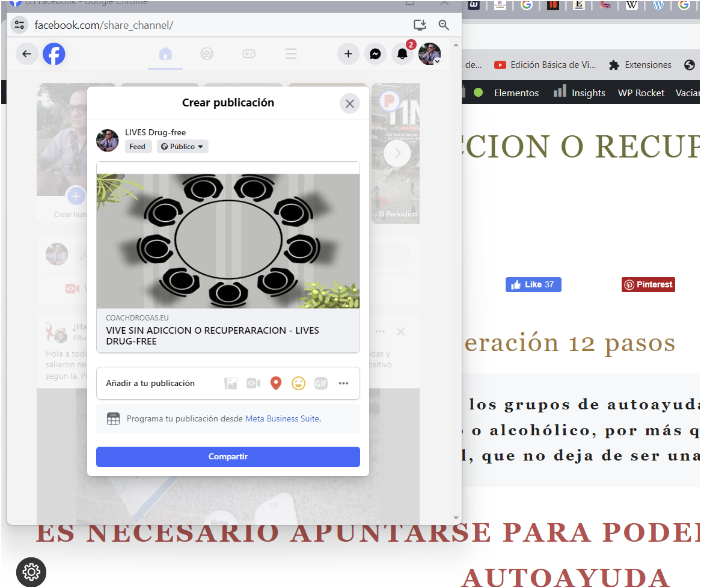Click the Feed destination button
The width and height of the screenshot is (701, 588).
coord(138,147)
